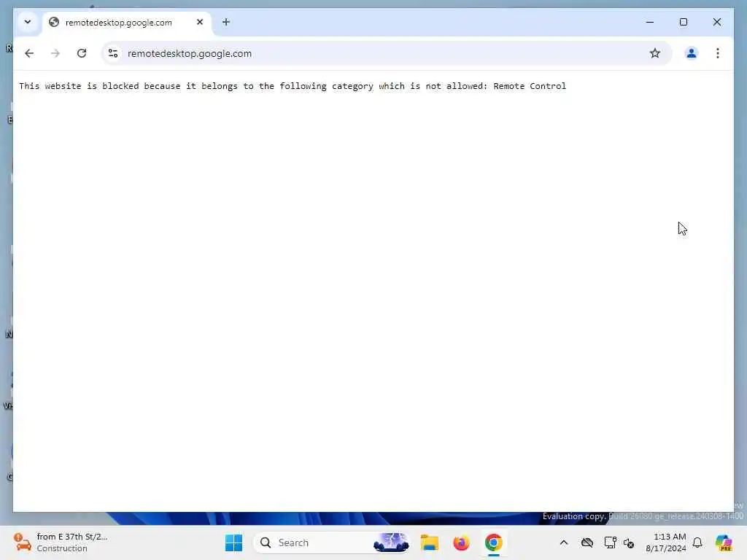Launch Firefox from the taskbar
Image resolution: width=747 pixels, height=560 pixels.
pos(461,542)
